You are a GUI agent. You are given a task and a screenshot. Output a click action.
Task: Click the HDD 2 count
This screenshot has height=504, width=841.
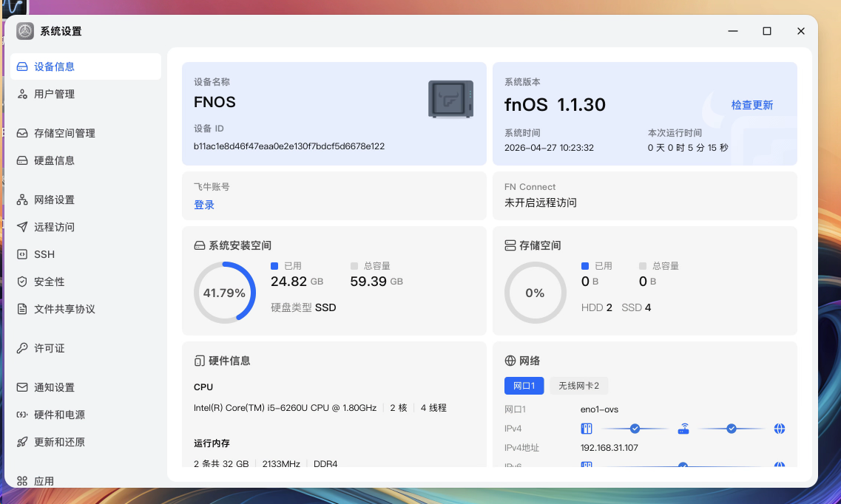click(x=596, y=307)
